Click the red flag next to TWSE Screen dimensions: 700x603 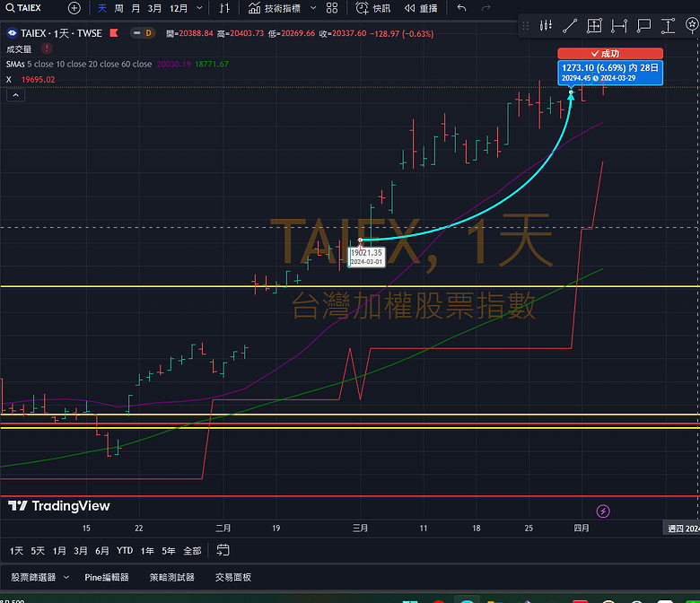(114, 33)
